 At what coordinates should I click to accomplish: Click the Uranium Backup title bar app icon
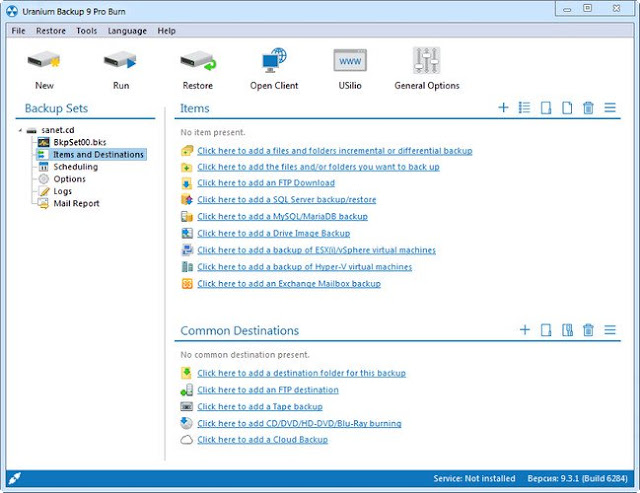12,11
